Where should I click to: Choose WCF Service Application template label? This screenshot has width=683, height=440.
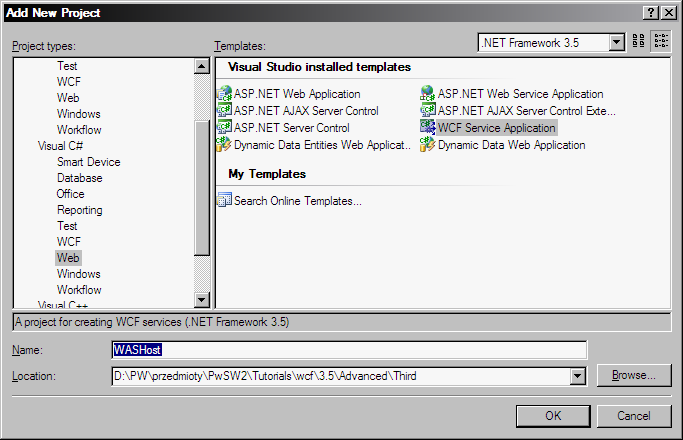click(x=497, y=128)
